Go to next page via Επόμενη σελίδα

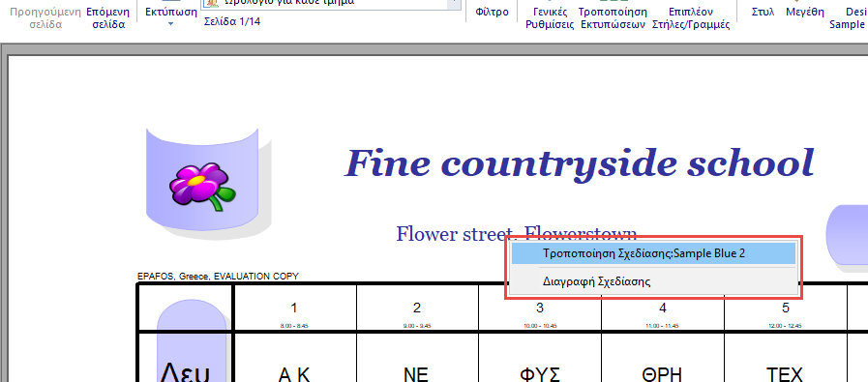pyautogui.click(x=108, y=17)
